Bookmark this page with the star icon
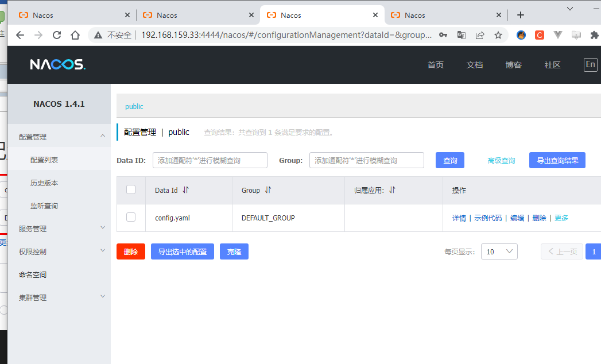Viewport: 601px width, 364px height. (498, 35)
